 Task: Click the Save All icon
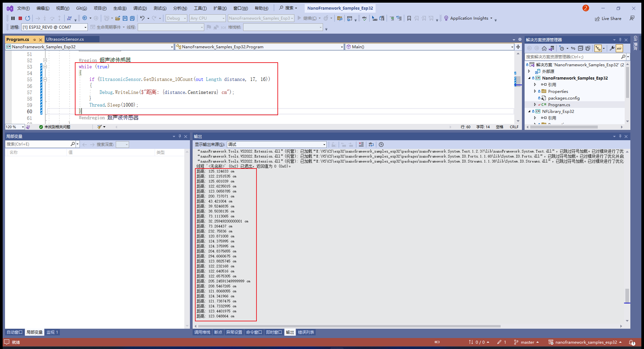(x=132, y=18)
